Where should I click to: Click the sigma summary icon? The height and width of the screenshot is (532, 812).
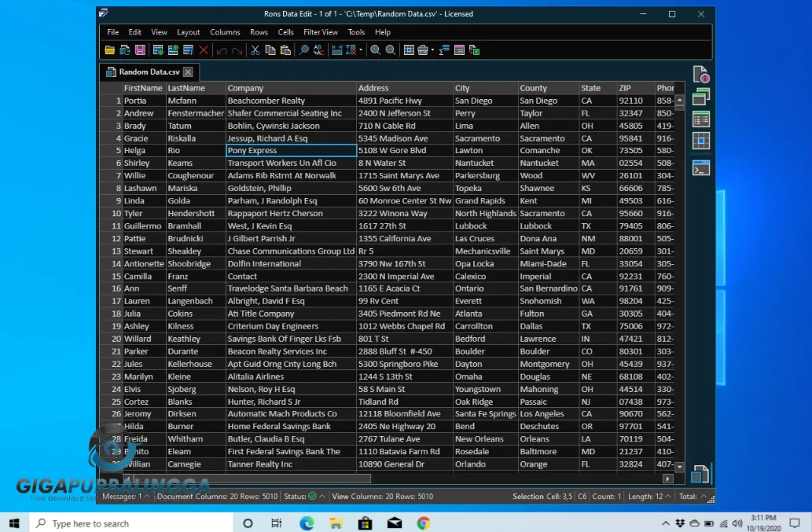[444, 50]
